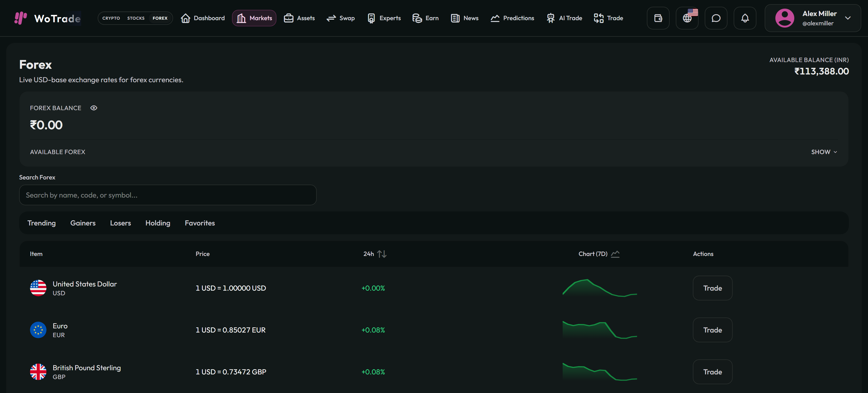Click the British Pound Sterling name
868x393 pixels.
coord(87,368)
